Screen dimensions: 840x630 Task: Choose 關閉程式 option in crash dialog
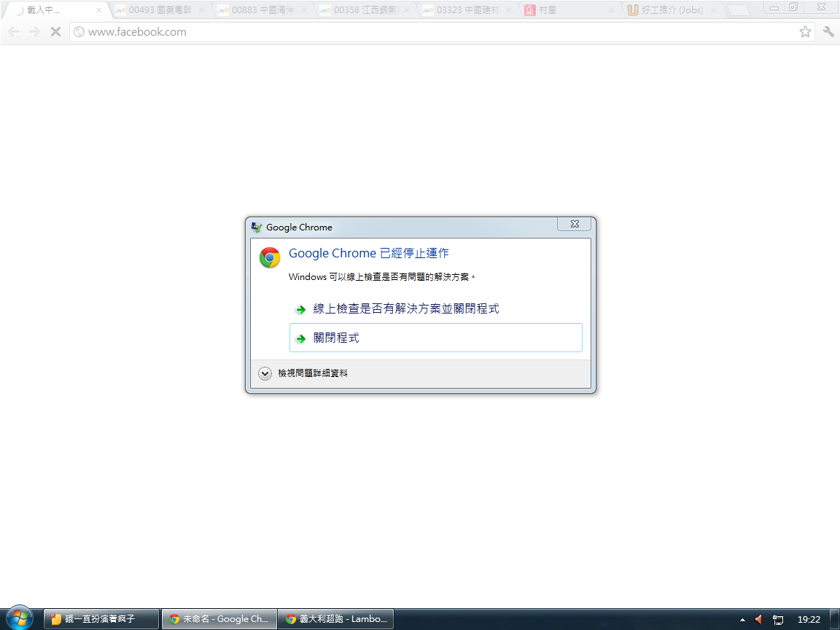(435, 338)
